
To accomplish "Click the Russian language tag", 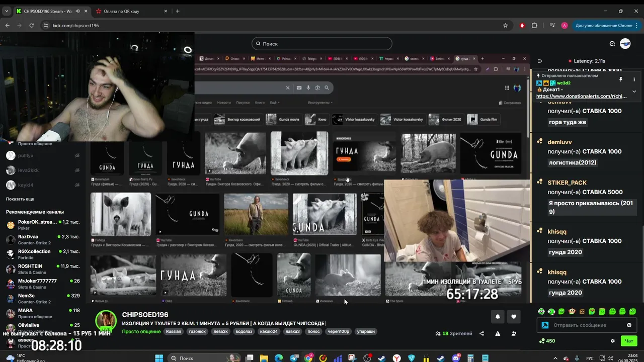I will click(x=174, y=332).
